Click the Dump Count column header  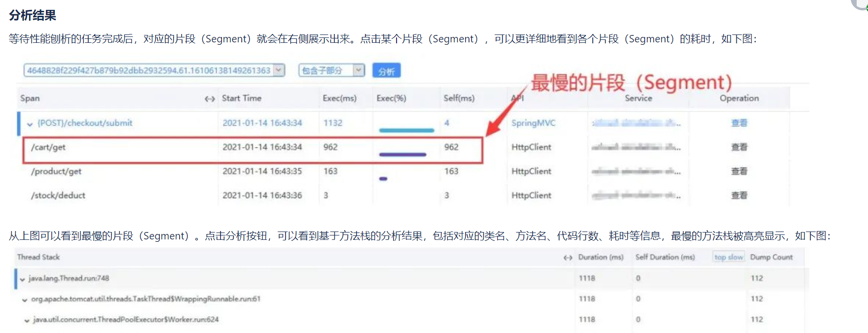771,257
